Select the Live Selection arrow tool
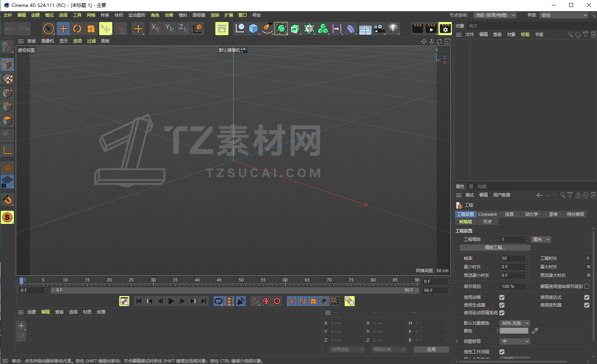597x364 pixels. (49, 29)
